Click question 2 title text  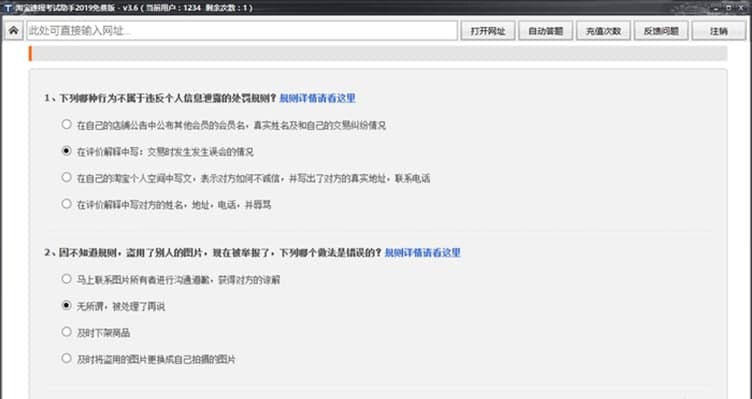(x=213, y=253)
